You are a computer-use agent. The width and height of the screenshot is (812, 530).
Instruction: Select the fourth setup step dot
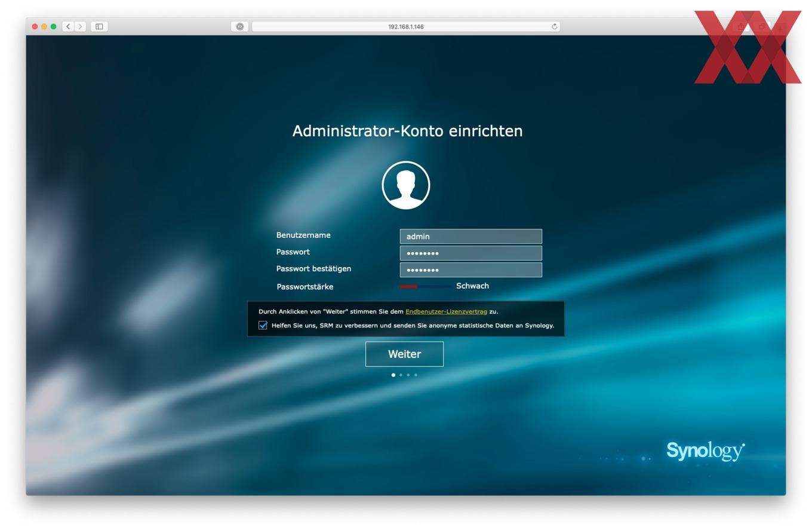416,375
